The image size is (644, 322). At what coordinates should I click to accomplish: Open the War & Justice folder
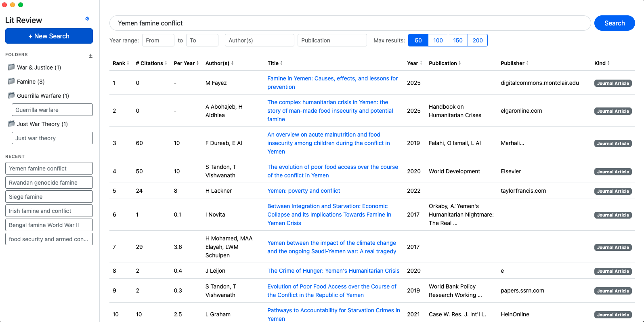tap(39, 67)
